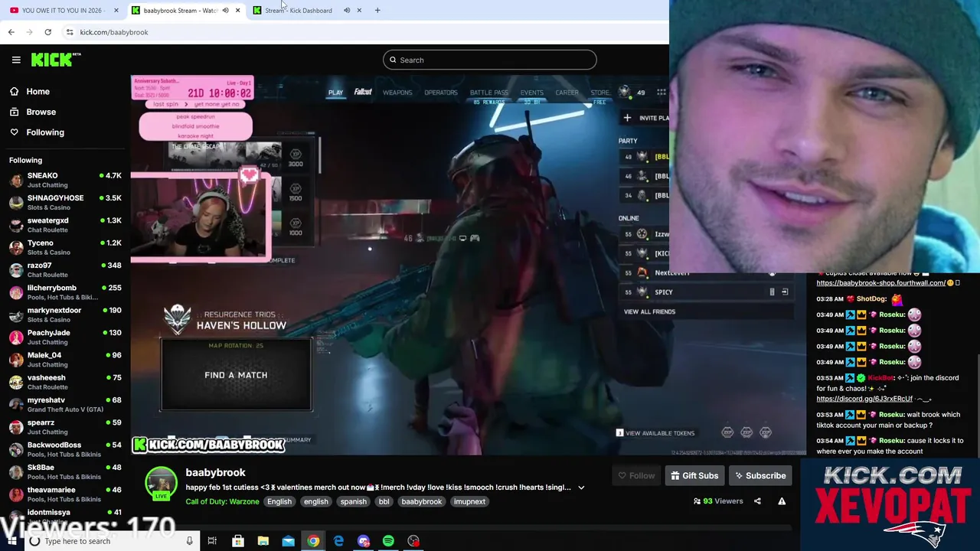Click baabybrook channel name
Image resolution: width=980 pixels, height=551 pixels.
pos(215,472)
